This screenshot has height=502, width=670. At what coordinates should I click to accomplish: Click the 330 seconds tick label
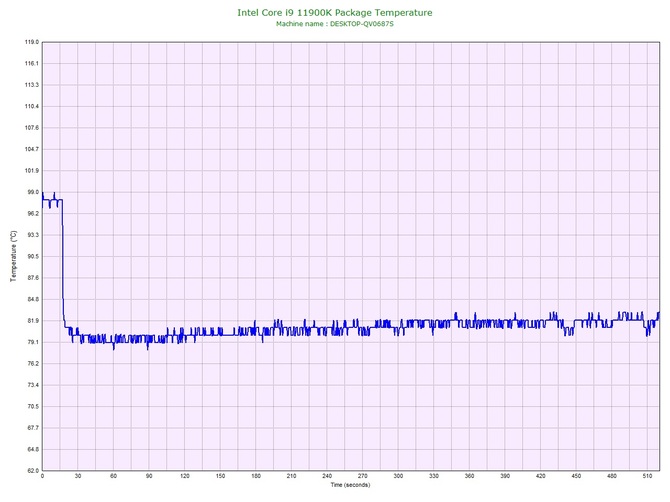[434, 476]
